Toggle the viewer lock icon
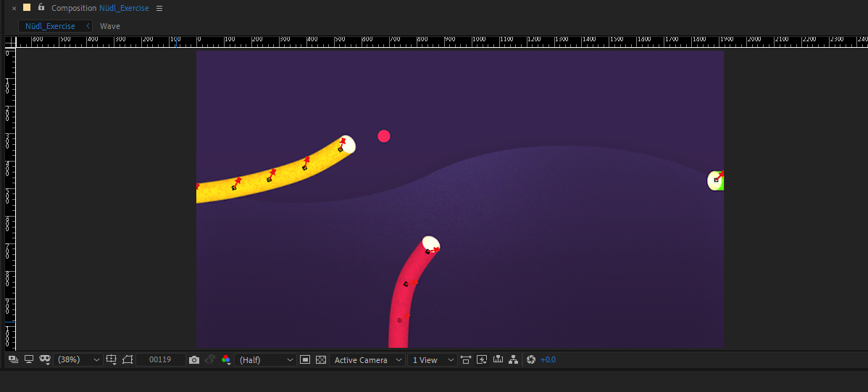The image size is (868, 392). coord(41,7)
